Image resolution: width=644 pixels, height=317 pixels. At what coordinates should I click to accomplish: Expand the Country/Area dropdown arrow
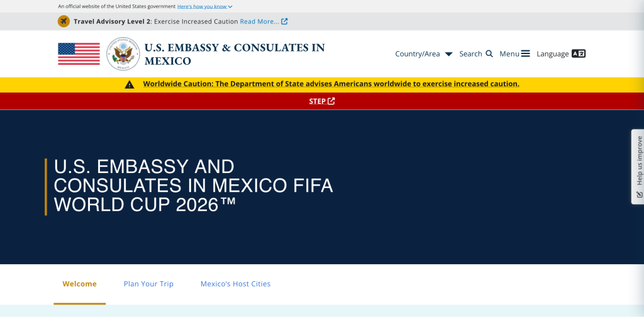(448, 54)
